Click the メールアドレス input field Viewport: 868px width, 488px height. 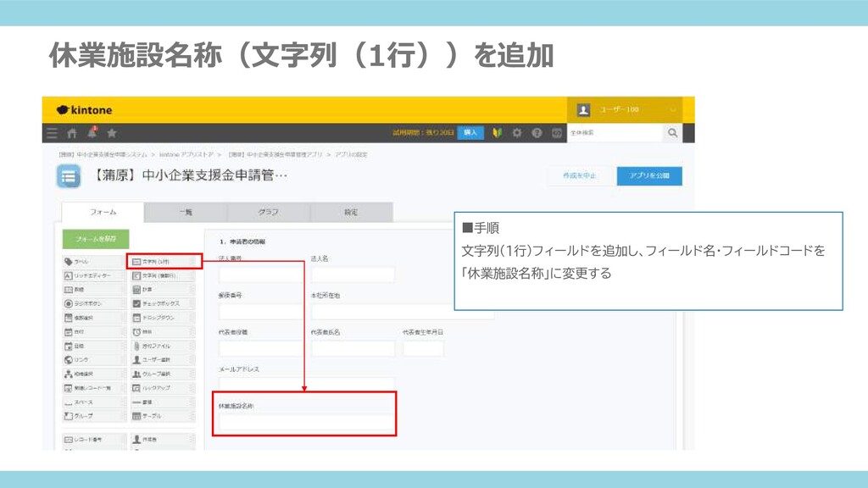point(307,384)
